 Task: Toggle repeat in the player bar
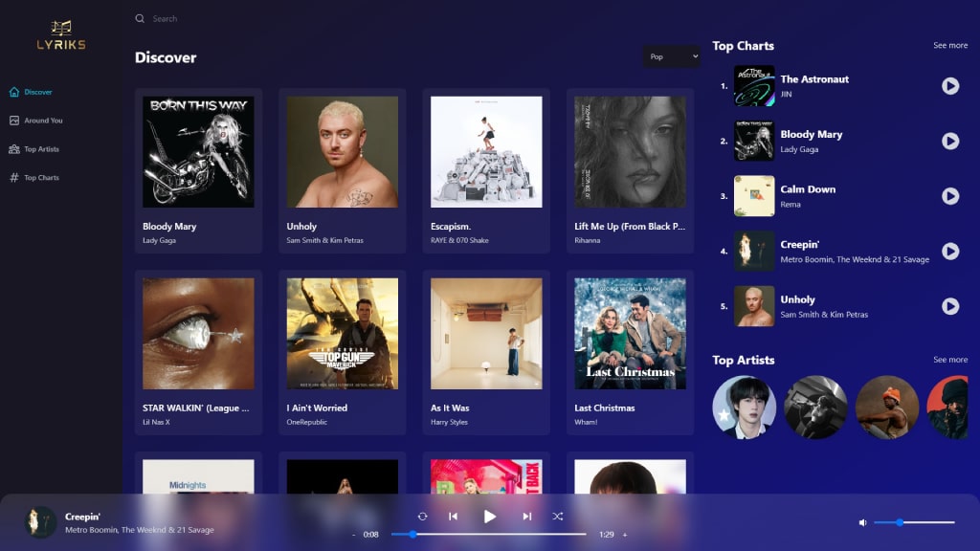422,516
